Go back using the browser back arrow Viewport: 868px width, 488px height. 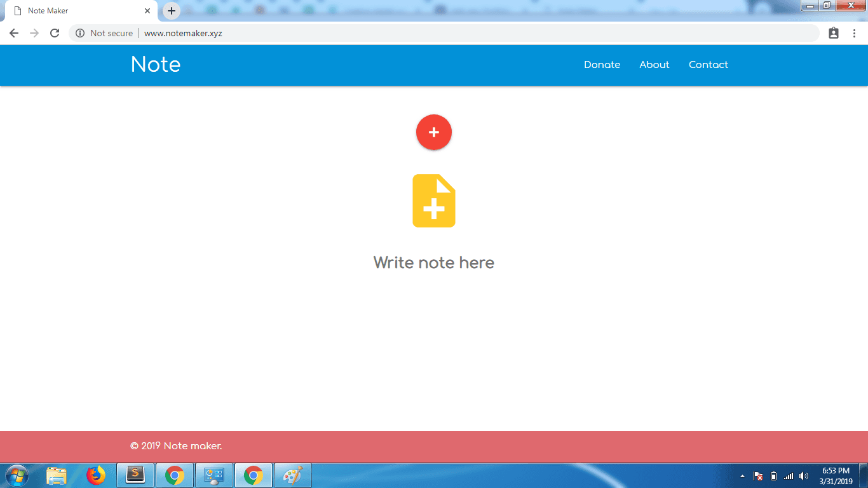tap(14, 33)
